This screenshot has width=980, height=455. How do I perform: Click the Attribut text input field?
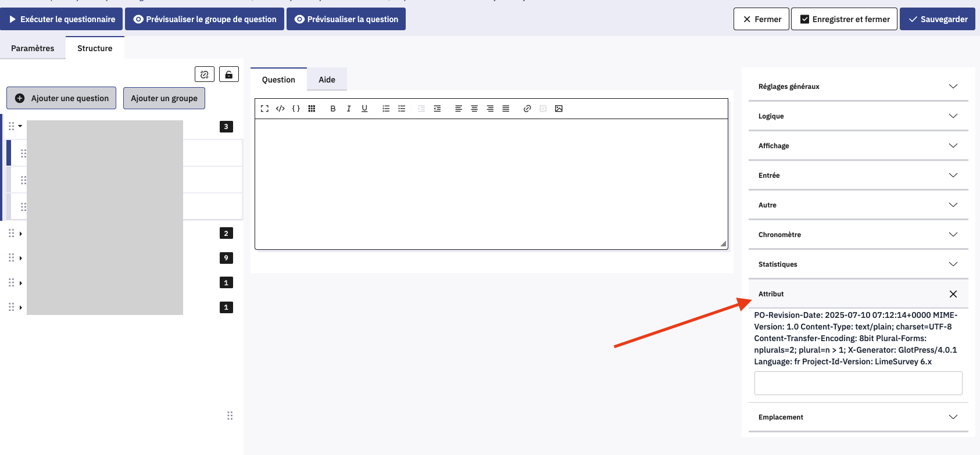pyautogui.click(x=858, y=384)
